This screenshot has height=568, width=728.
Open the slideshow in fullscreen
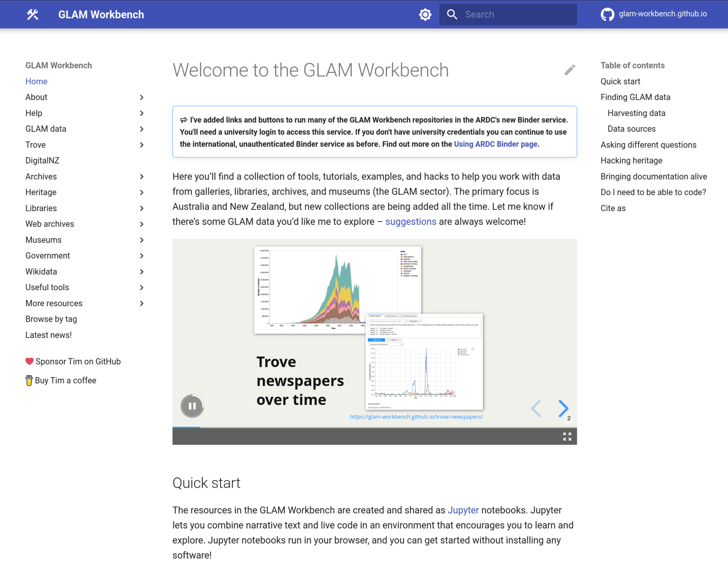tap(567, 436)
